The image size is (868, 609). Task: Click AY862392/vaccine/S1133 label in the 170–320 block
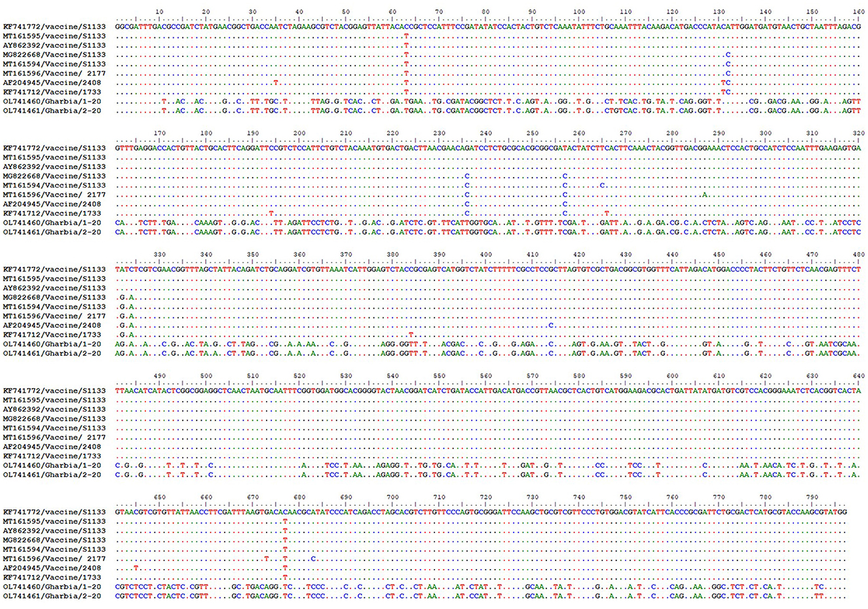[54, 167]
